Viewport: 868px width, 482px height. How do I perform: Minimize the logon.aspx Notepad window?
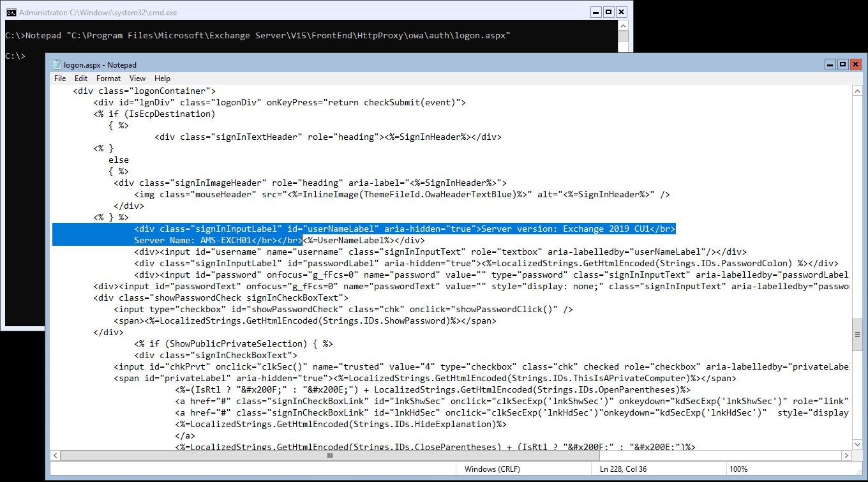(x=830, y=64)
